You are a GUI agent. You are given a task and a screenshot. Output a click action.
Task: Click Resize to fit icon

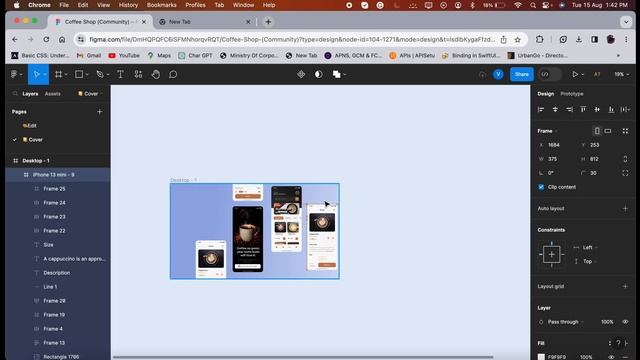[x=625, y=131]
